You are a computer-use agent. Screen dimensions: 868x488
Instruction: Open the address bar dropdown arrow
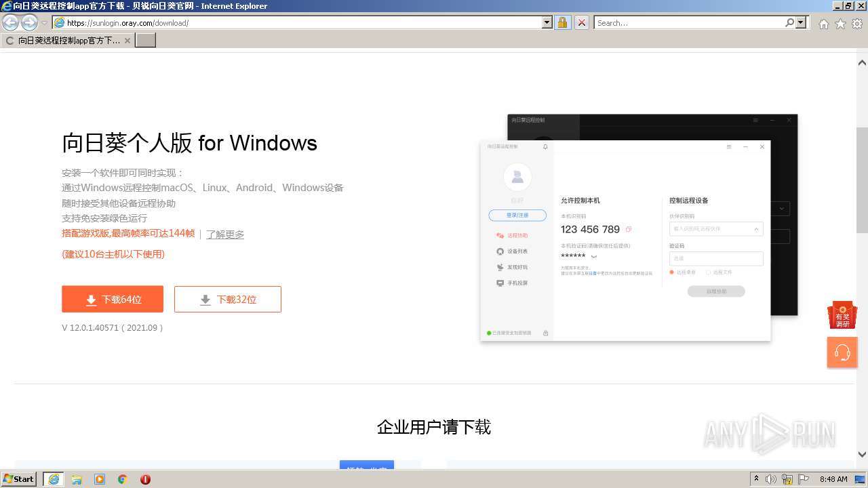click(x=547, y=22)
